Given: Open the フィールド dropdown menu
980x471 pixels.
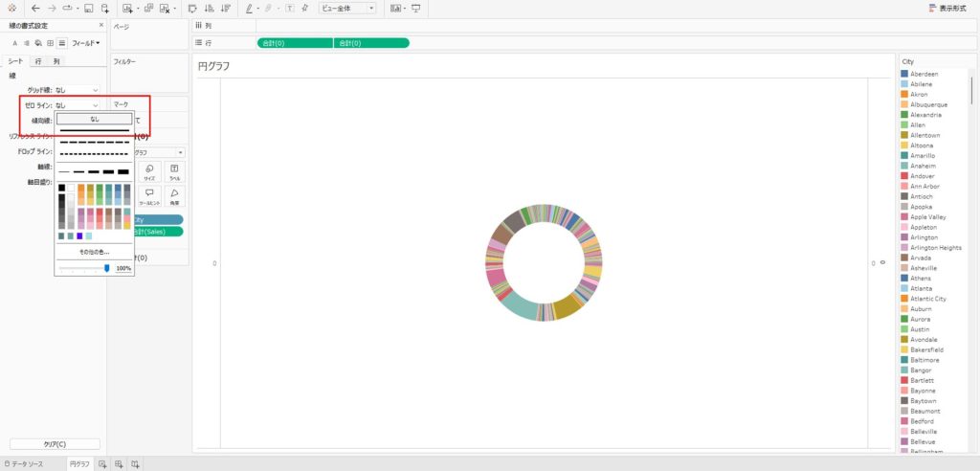Looking at the screenshot, I should click(86, 43).
